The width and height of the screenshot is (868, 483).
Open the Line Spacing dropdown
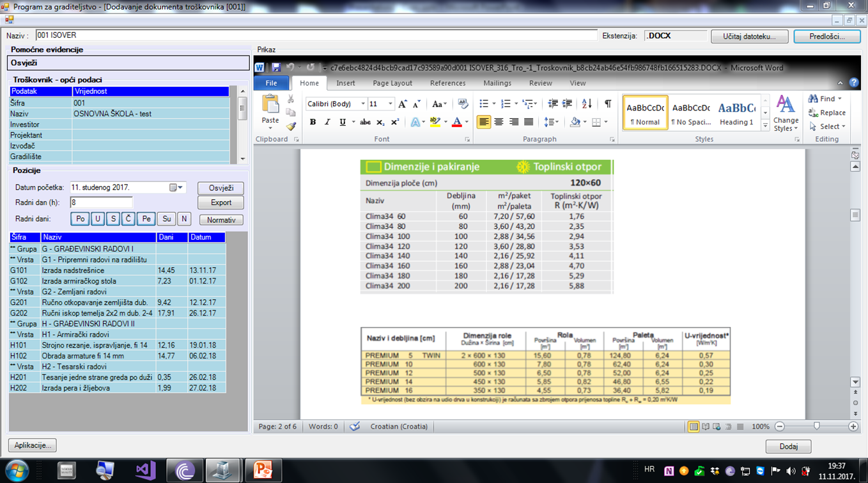tap(551, 122)
